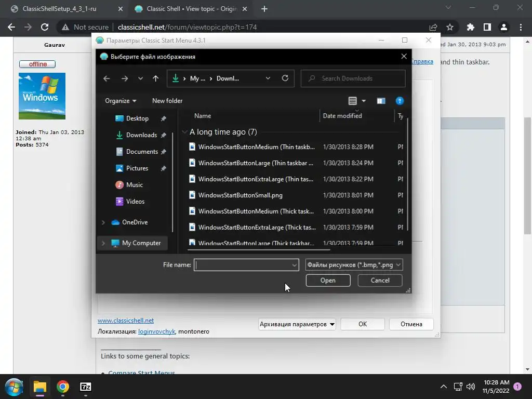Screen dimensions: 532x399
Task: Open file dialog help
Action: (x=400, y=101)
